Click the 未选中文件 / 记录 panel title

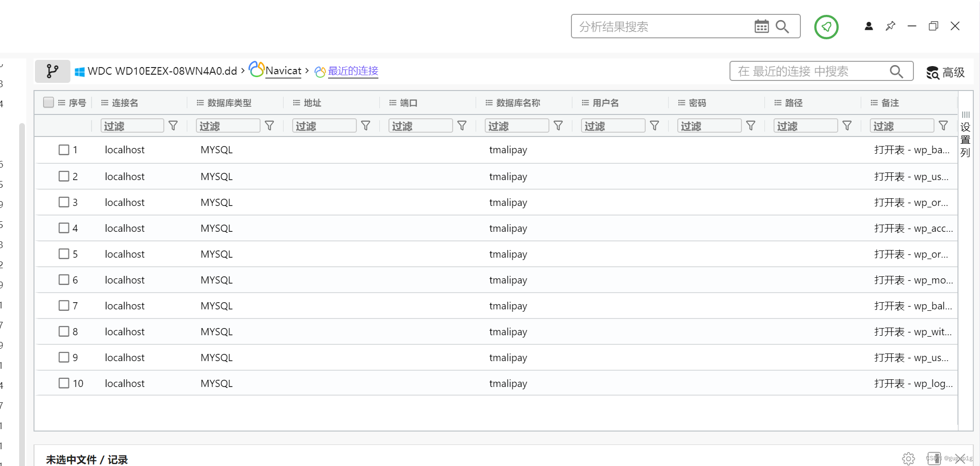point(87,459)
